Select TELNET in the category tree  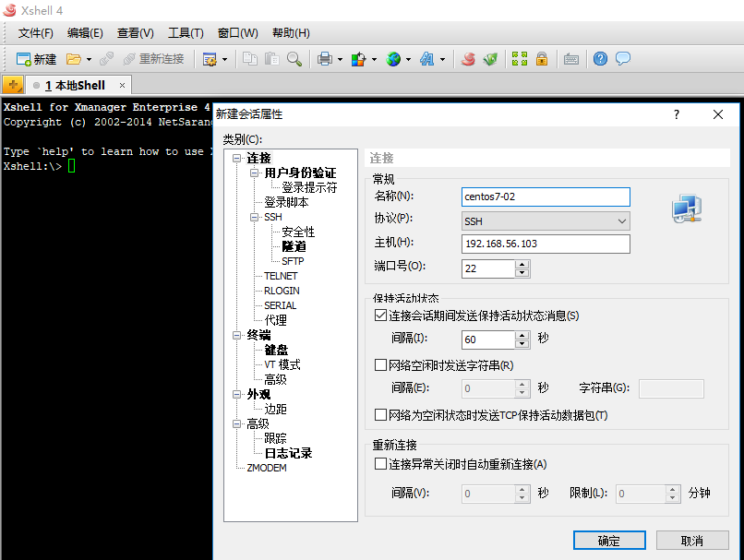coord(281,276)
